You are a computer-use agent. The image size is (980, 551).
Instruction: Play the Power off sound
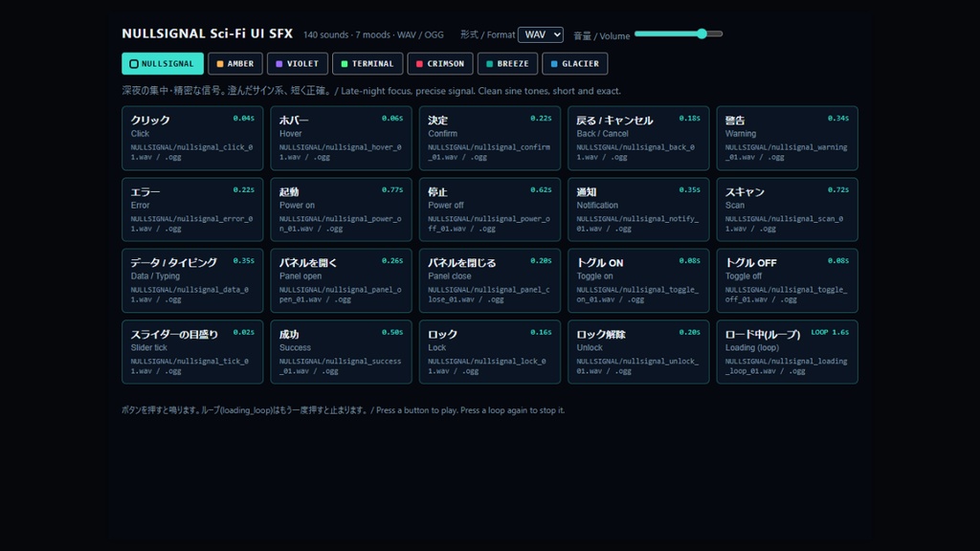(490, 209)
